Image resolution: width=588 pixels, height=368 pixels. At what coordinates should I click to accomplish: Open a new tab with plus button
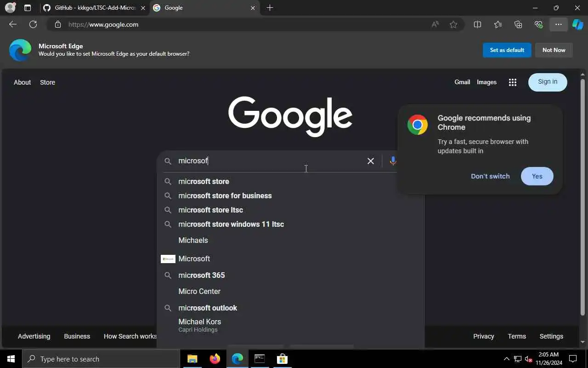[270, 8]
